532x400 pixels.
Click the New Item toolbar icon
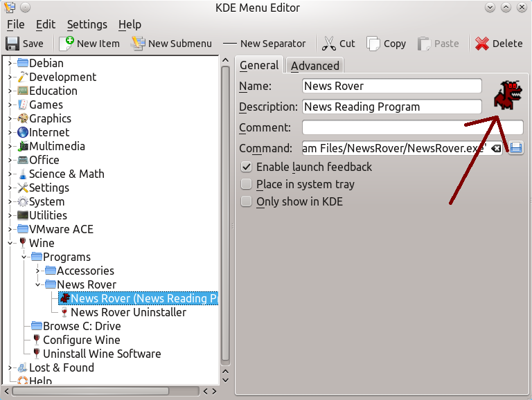66,44
